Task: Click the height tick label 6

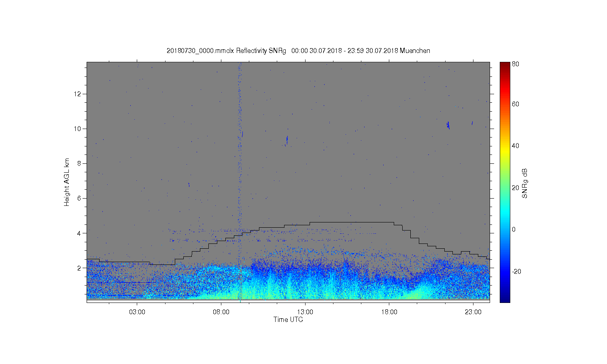Action: coord(80,198)
